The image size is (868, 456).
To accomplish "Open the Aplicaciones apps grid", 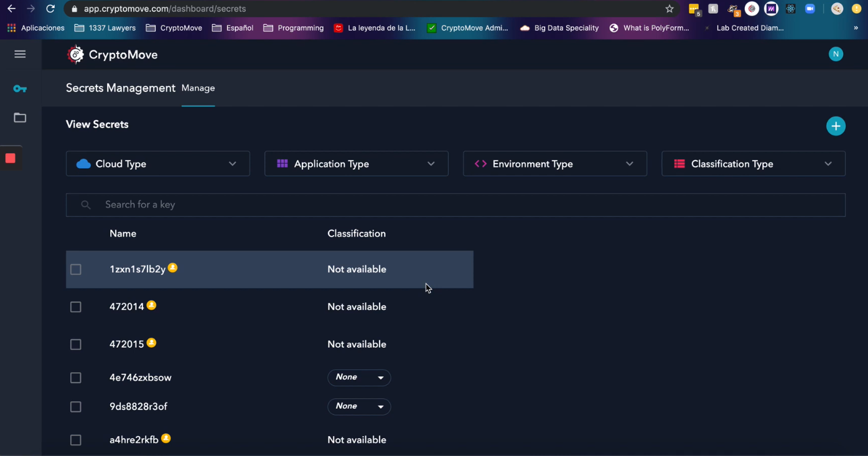I will pos(35,28).
